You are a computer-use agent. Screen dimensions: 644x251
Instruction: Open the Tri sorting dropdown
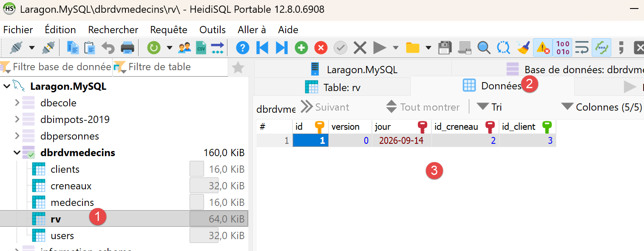489,107
